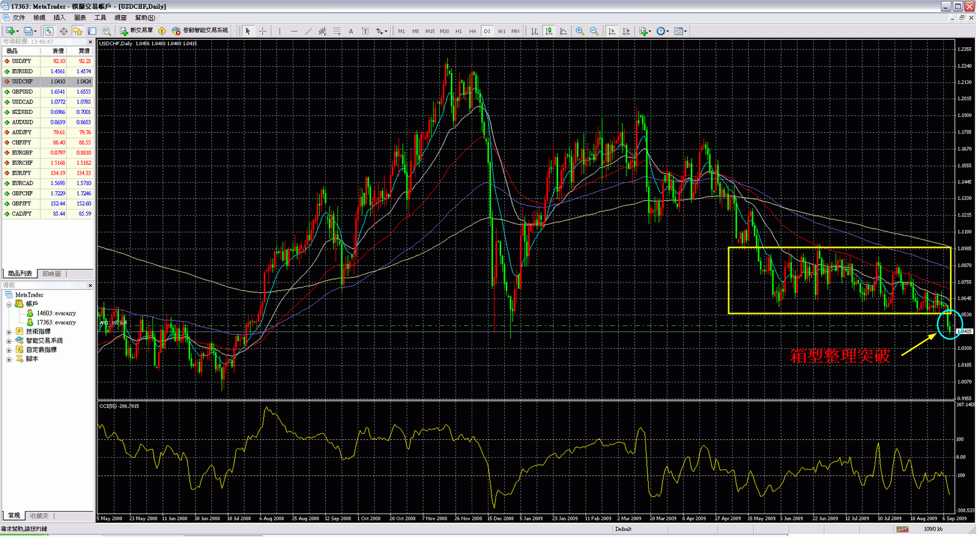The width and height of the screenshot is (980, 538).
Task: Close the market watch panel
Action: (x=91, y=42)
